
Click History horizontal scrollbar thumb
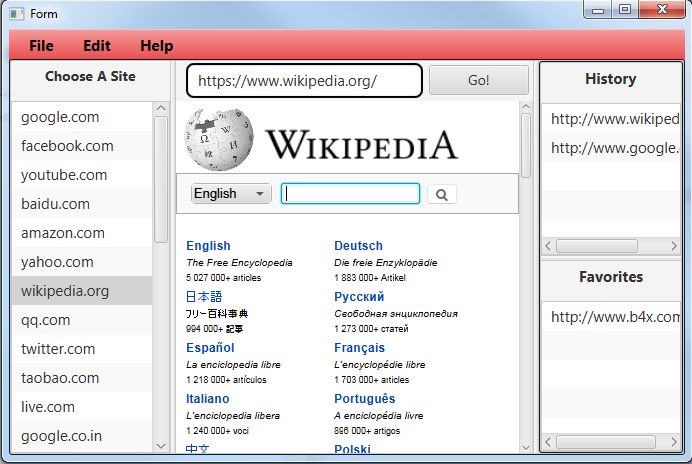[597, 246]
